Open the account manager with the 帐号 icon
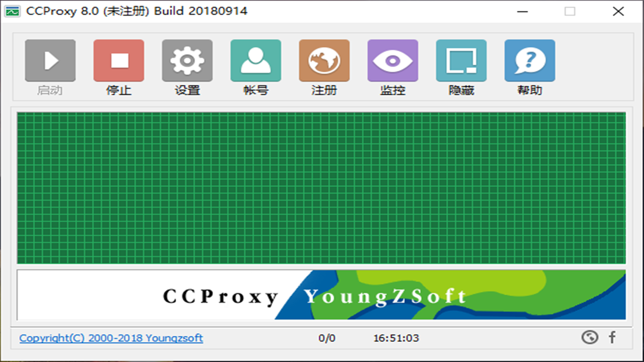This screenshot has height=362, width=644. pyautogui.click(x=255, y=59)
